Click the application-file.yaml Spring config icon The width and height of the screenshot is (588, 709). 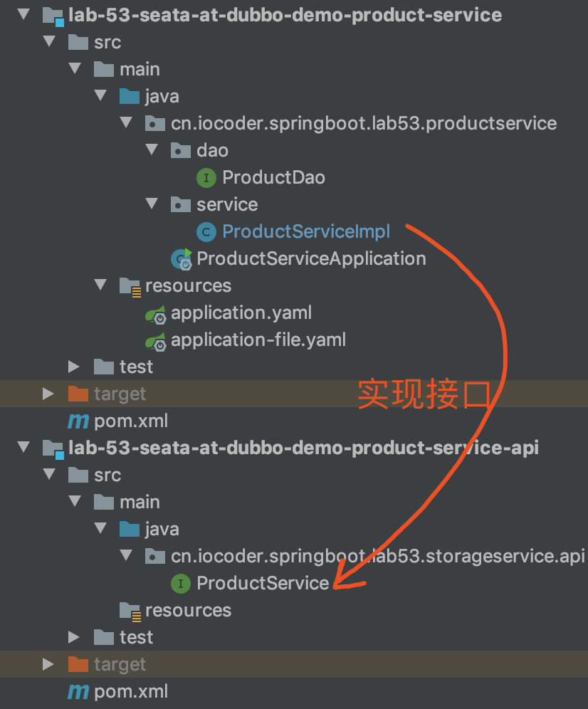tap(156, 340)
